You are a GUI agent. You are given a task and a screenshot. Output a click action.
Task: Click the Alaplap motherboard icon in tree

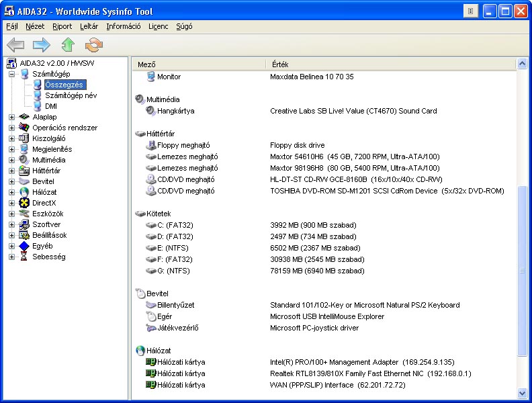[24, 117]
